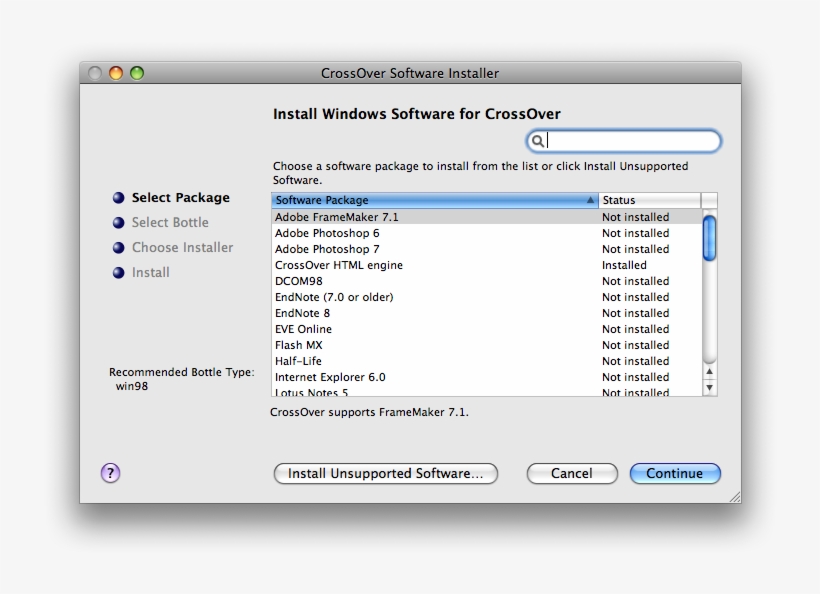Select the EVE Online package

(x=486, y=329)
